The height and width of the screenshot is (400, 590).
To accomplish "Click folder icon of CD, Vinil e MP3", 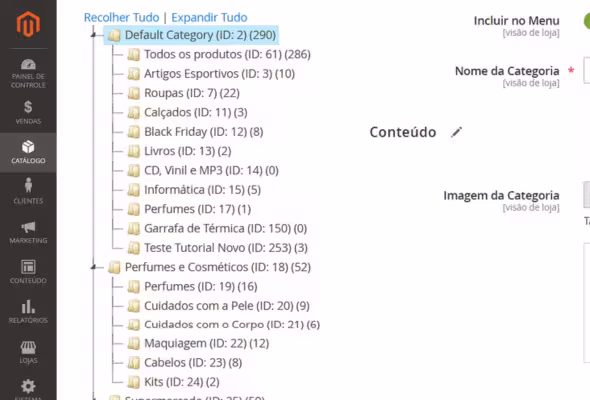I will (134, 170).
